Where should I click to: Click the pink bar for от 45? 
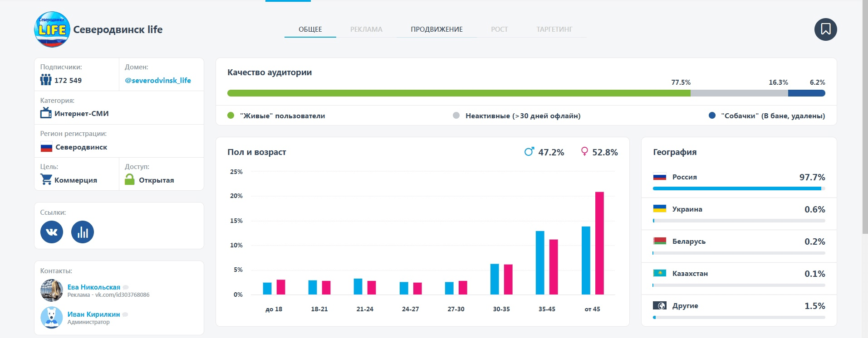coord(599,243)
